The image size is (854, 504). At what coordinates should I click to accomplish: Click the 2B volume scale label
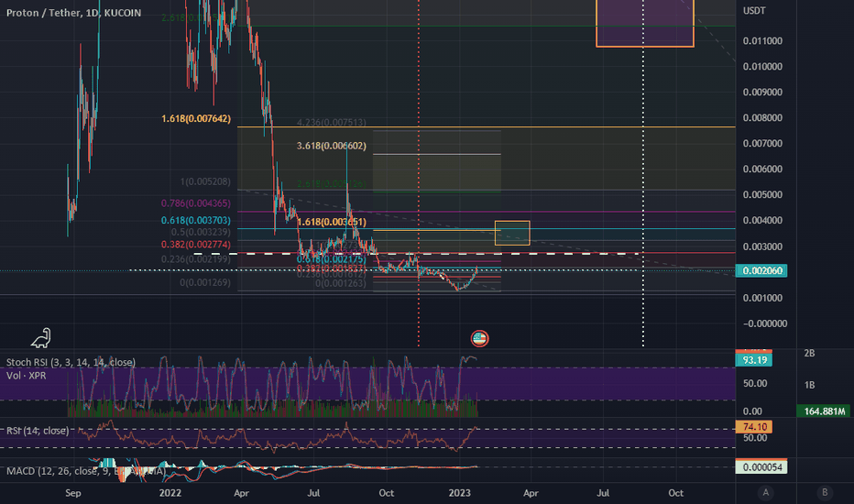(x=809, y=354)
